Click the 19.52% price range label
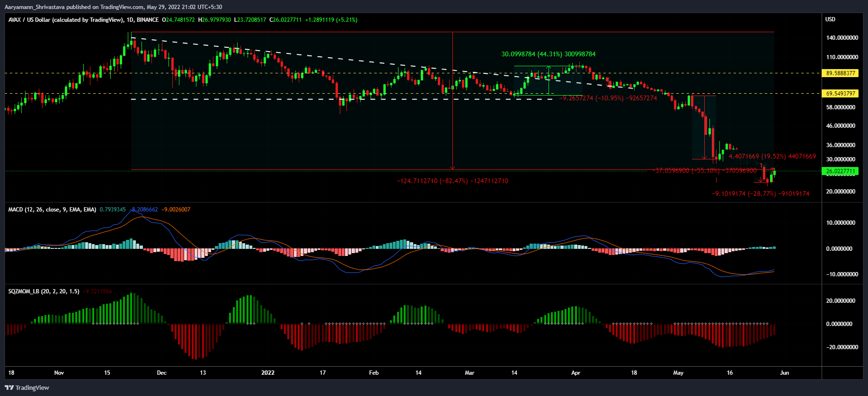Image resolution: width=868 pixels, height=396 pixels. point(772,156)
